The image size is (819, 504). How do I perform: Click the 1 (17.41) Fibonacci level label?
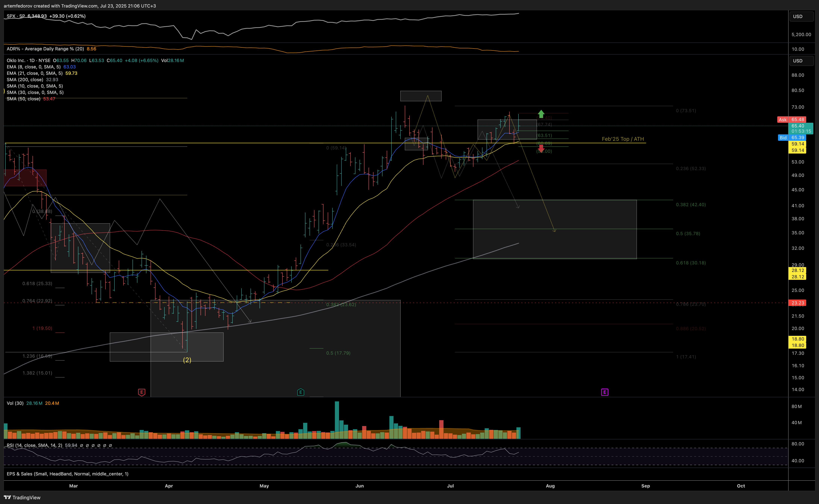(686, 357)
